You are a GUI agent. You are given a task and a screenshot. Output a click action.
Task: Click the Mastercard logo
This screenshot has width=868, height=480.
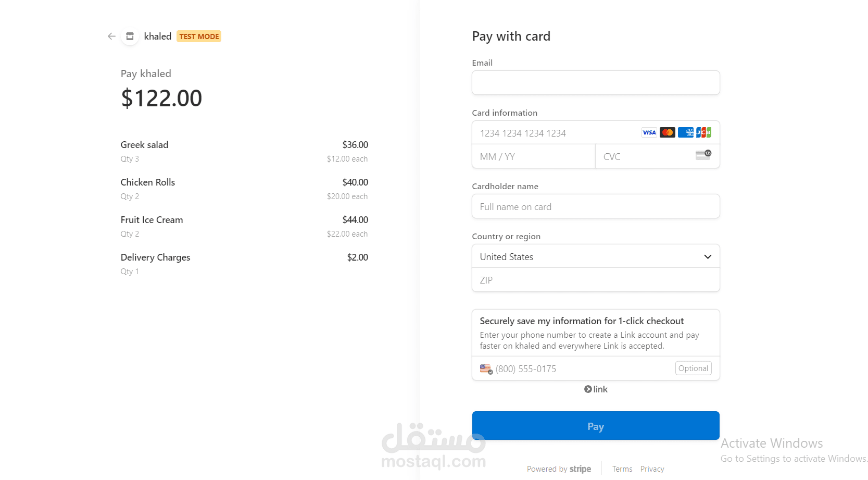[668, 132]
